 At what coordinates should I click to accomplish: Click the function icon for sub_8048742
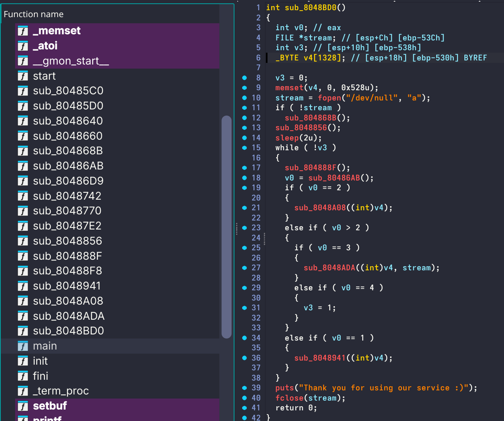(23, 196)
